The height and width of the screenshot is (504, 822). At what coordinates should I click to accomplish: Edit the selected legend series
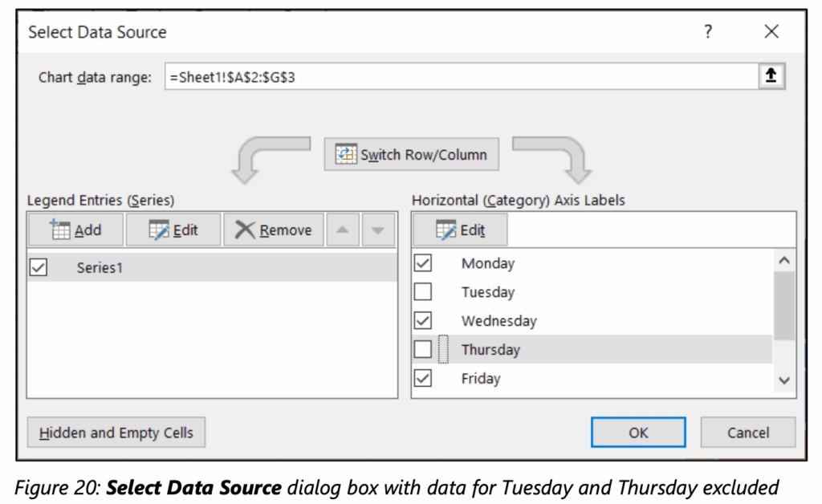173,230
